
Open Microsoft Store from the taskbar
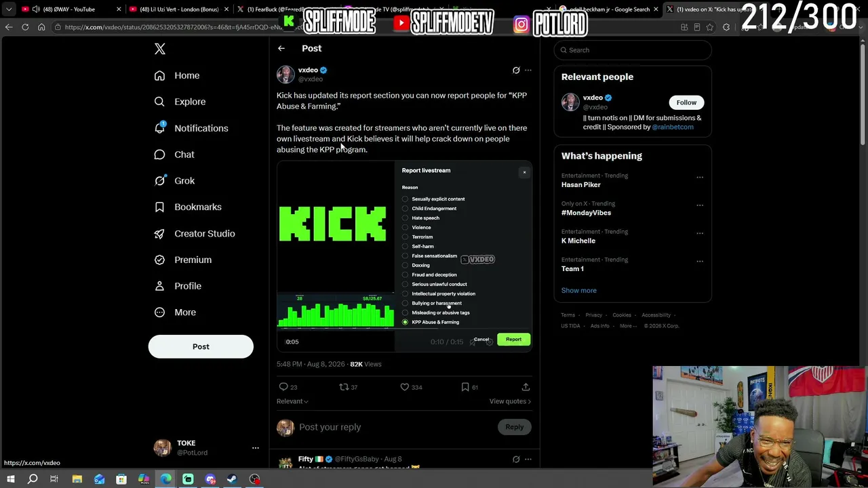click(121, 479)
